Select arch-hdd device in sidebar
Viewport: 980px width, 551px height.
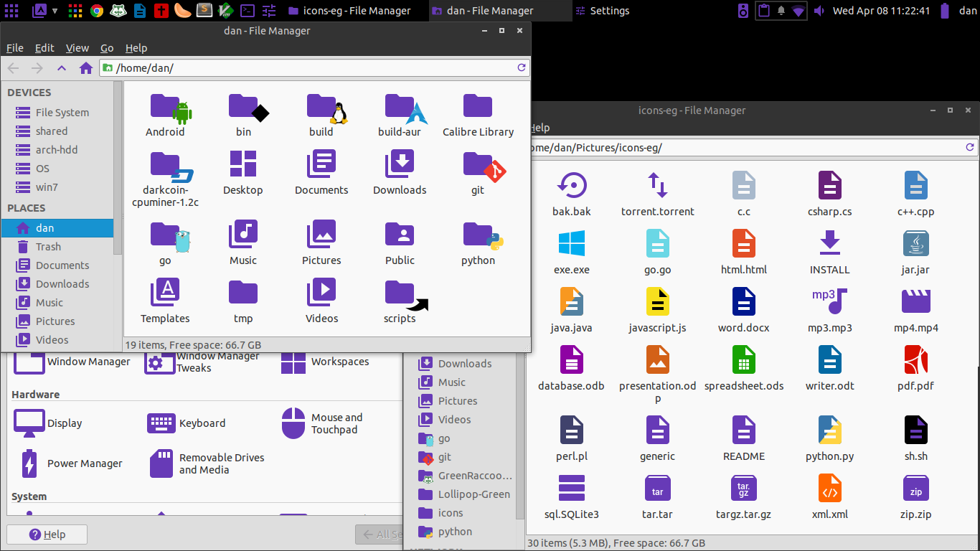(x=57, y=150)
